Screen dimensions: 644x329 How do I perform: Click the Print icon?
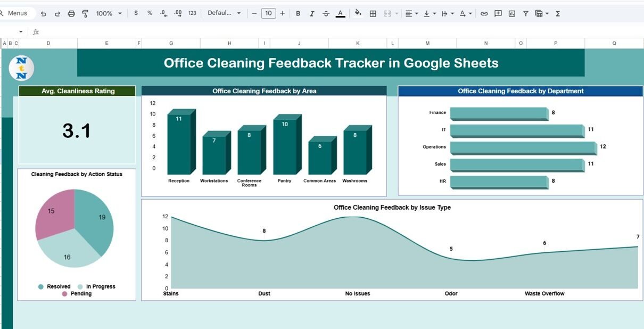pos(71,13)
